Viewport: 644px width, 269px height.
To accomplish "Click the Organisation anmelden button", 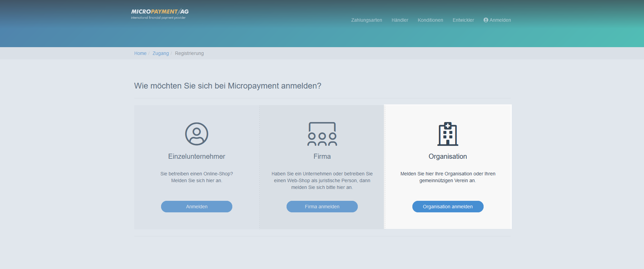I will click(448, 207).
